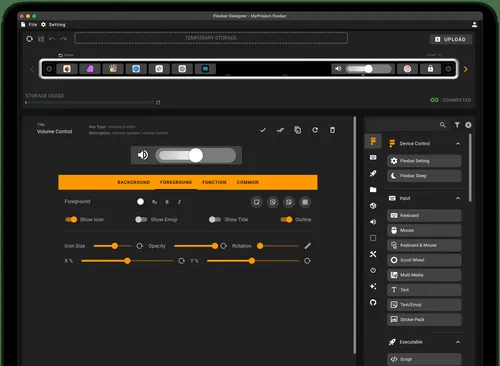Toggle the Show Title switch
This screenshot has width=500, height=366.
[215, 219]
